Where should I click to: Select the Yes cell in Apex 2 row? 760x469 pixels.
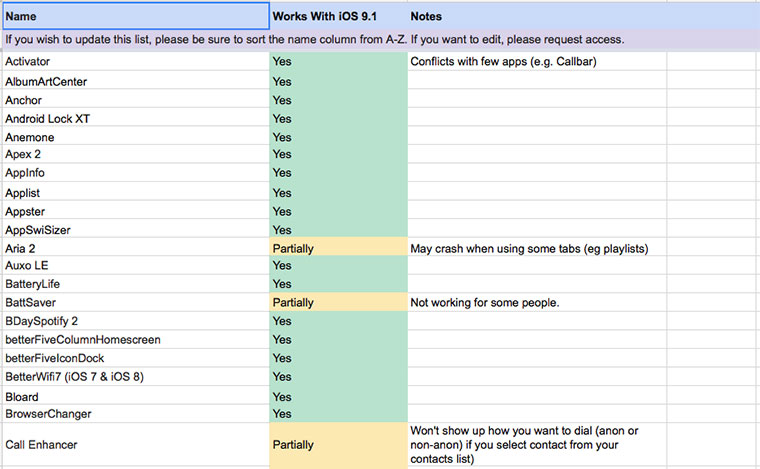pyautogui.click(x=338, y=154)
